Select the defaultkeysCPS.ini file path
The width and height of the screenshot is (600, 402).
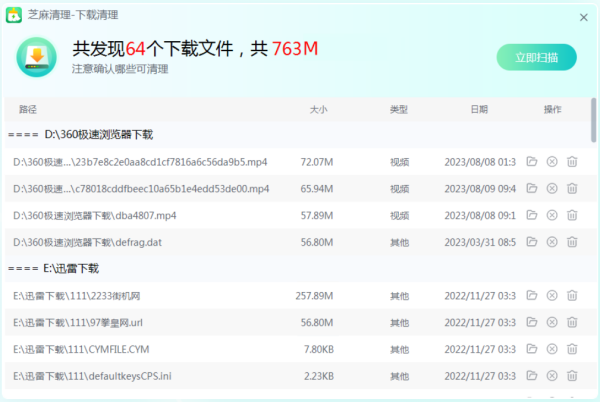[92, 376]
